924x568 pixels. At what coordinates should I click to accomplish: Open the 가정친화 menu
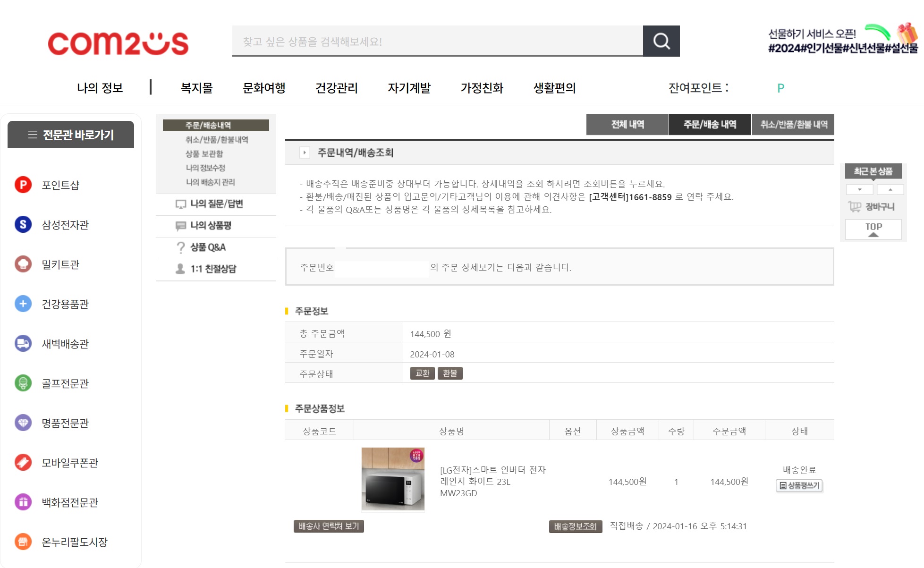(x=482, y=88)
